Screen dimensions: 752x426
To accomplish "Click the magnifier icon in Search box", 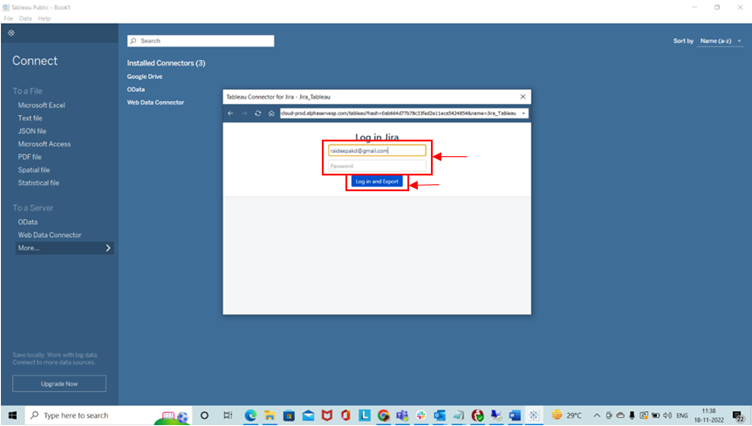I will click(133, 41).
